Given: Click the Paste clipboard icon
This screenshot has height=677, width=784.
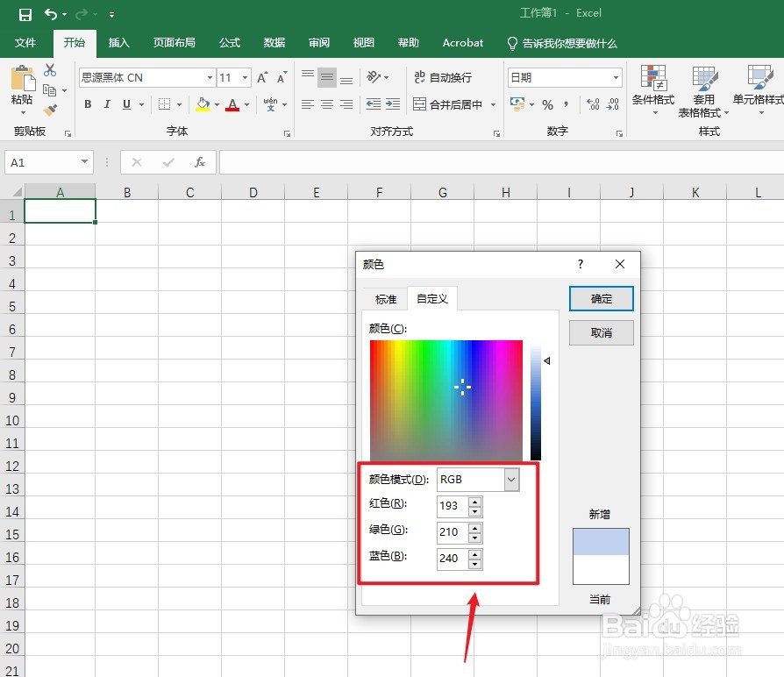Looking at the screenshot, I should point(22,79).
